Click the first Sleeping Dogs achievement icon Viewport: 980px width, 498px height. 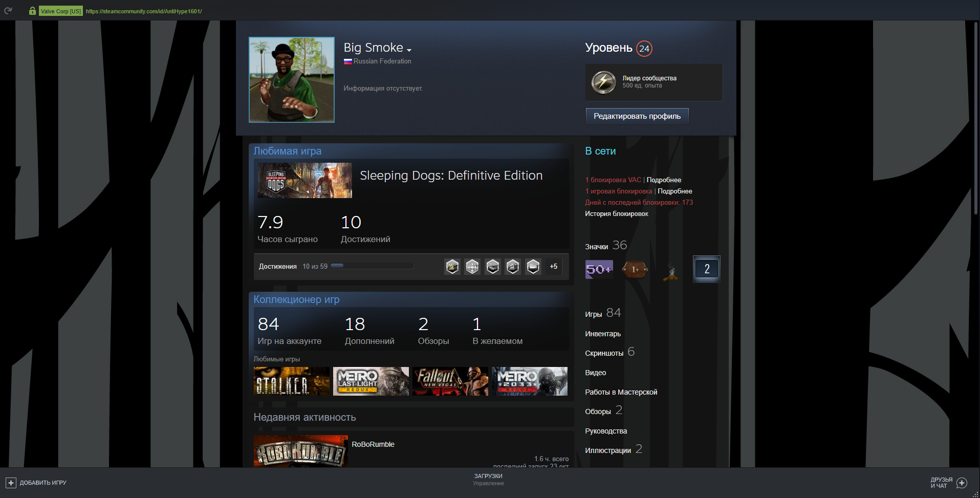[x=452, y=267]
